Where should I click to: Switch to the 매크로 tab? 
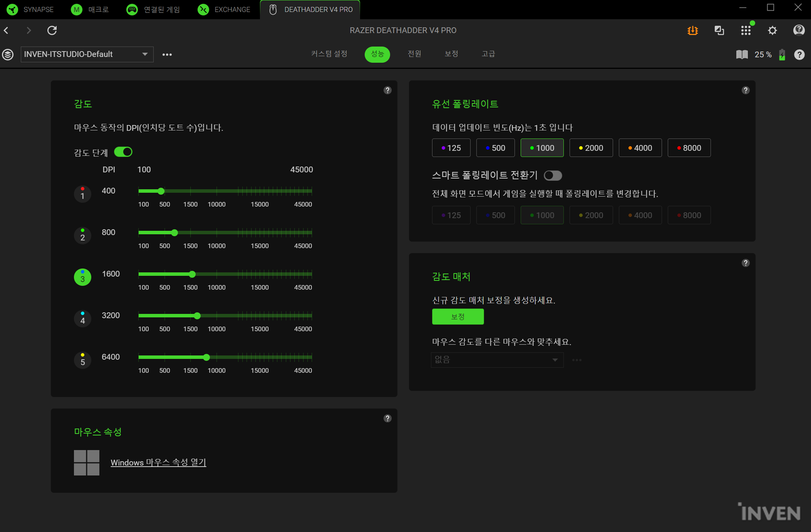[x=90, y=9]
